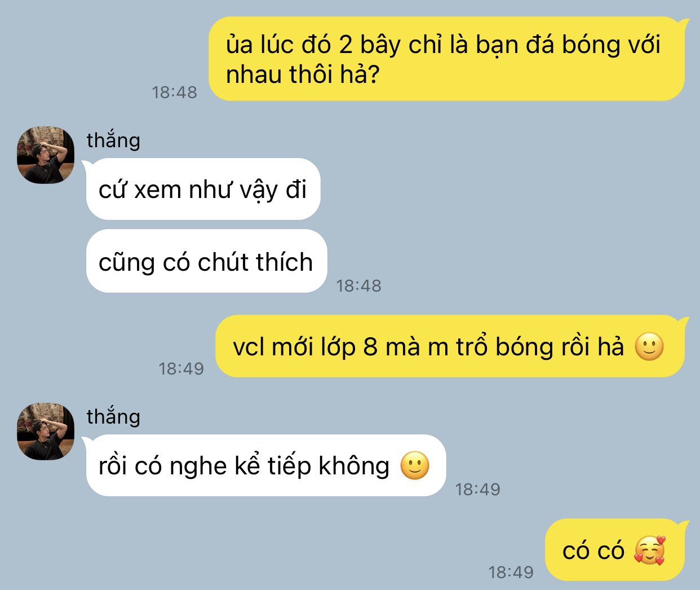Select the 'cứ xem như vậy đi' message bubble
700x590 pixels.
click(203, 189)
